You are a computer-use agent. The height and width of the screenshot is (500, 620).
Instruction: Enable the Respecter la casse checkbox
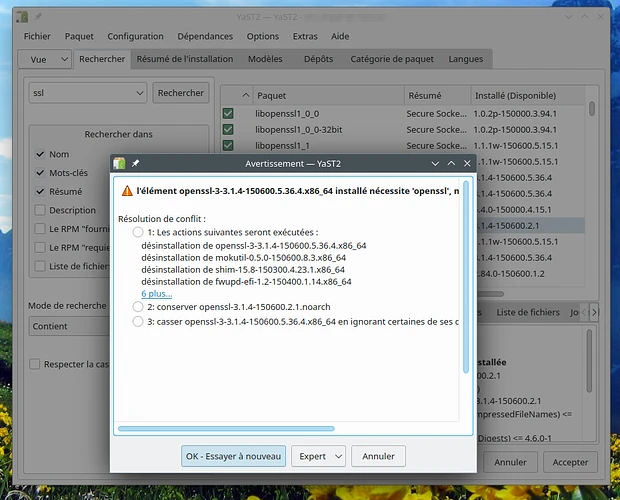pyautogui.click(x=35, y=364)
